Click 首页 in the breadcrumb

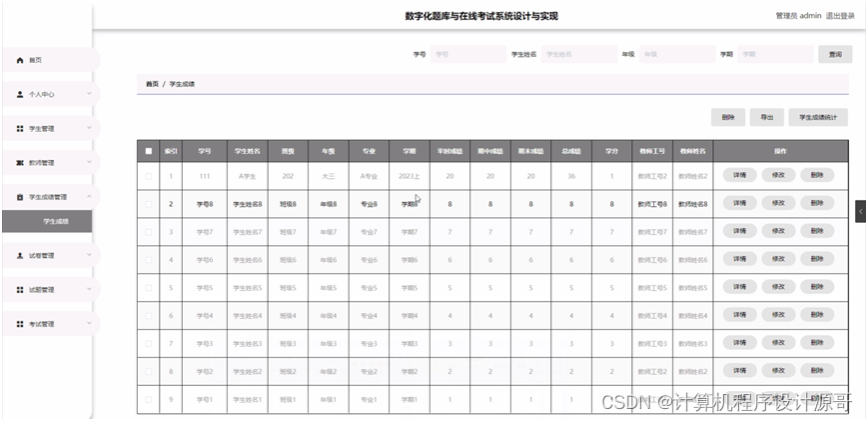(152, 84)
